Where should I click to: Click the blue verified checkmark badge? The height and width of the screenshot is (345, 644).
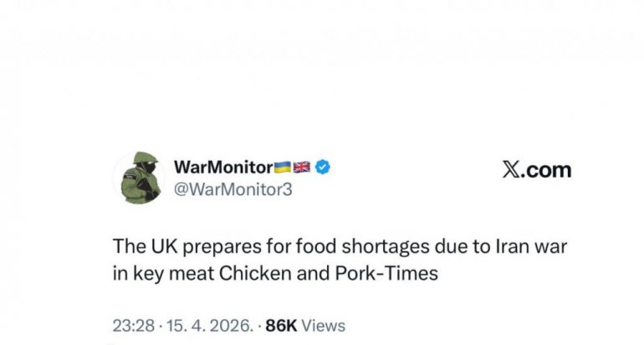coord(322,167)
